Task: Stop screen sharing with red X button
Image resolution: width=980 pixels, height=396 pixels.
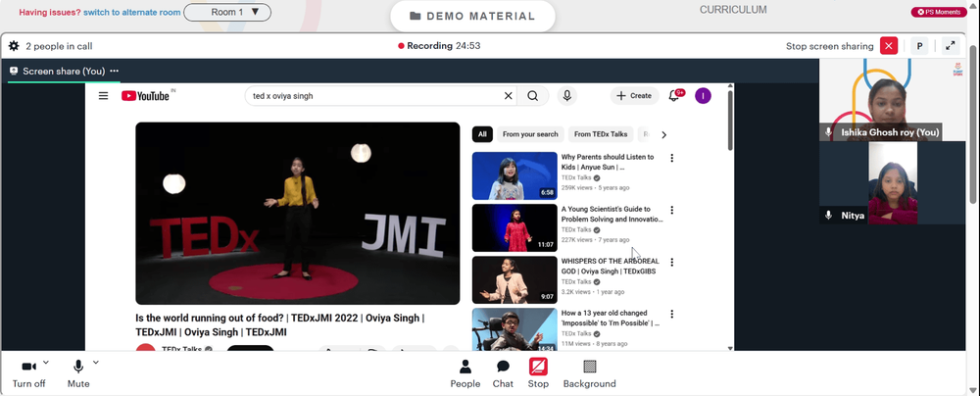Action: pos(889,46)
